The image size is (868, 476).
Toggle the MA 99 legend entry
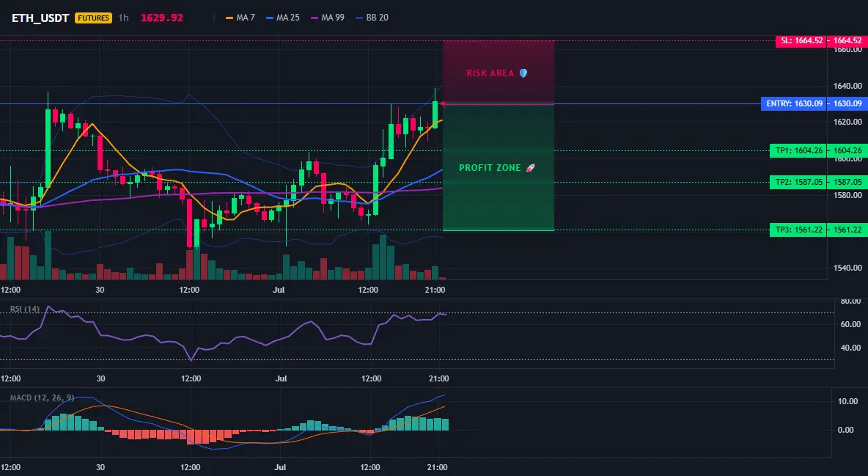[328, 18]
